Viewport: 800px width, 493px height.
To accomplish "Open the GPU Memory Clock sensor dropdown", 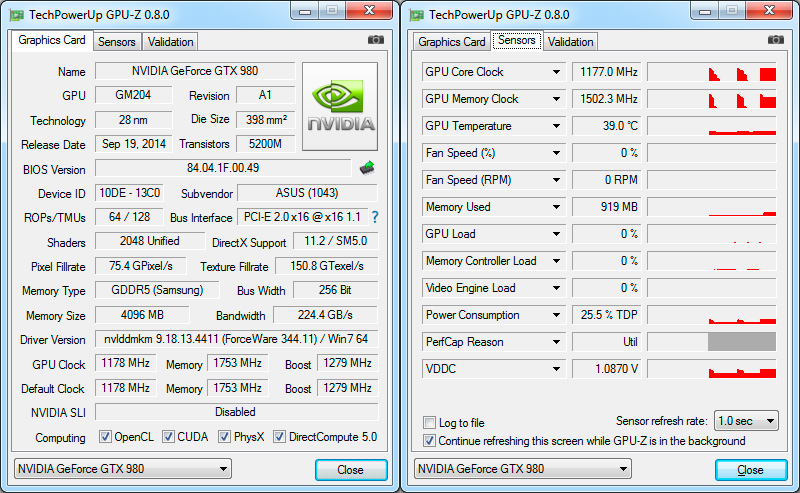I will [556, 99].
